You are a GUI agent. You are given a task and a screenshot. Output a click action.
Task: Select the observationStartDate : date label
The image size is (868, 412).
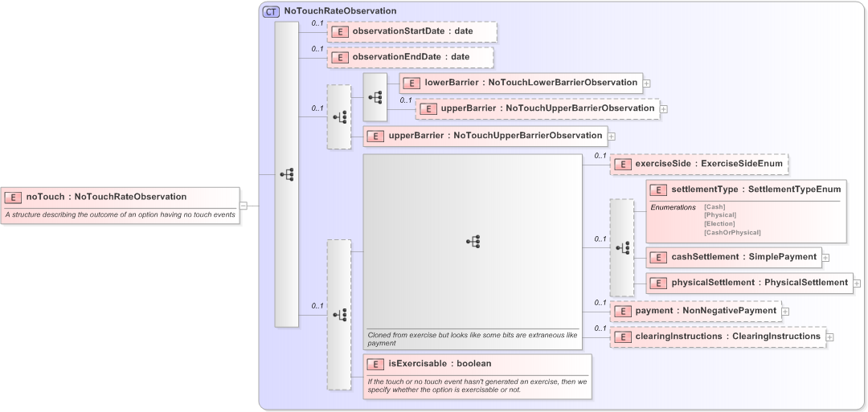coord(412,31)
